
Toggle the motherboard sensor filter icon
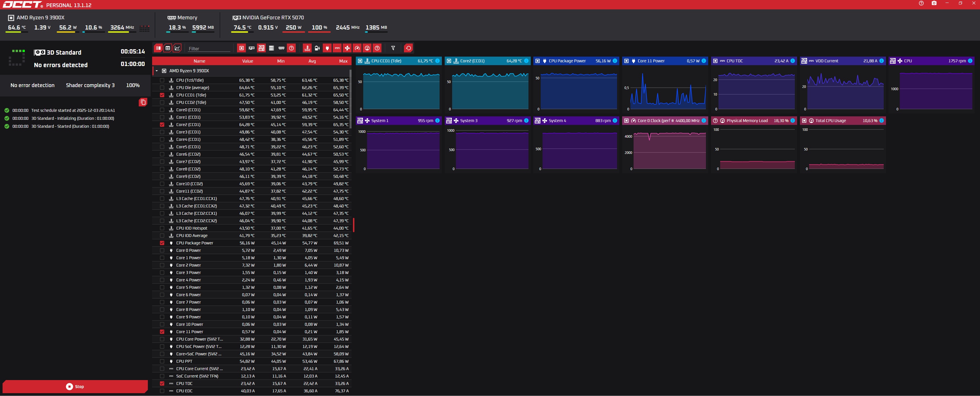tap(261, 48)
